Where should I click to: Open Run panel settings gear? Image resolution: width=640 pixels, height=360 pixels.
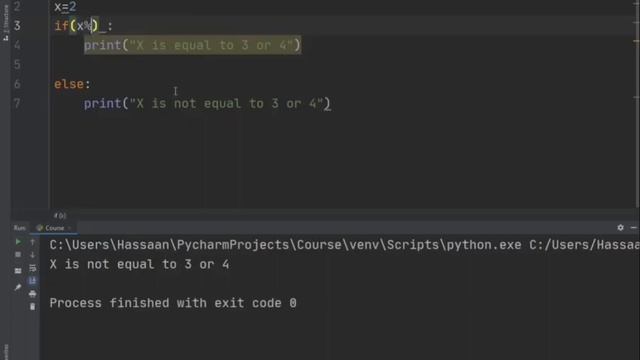[620, 228]
